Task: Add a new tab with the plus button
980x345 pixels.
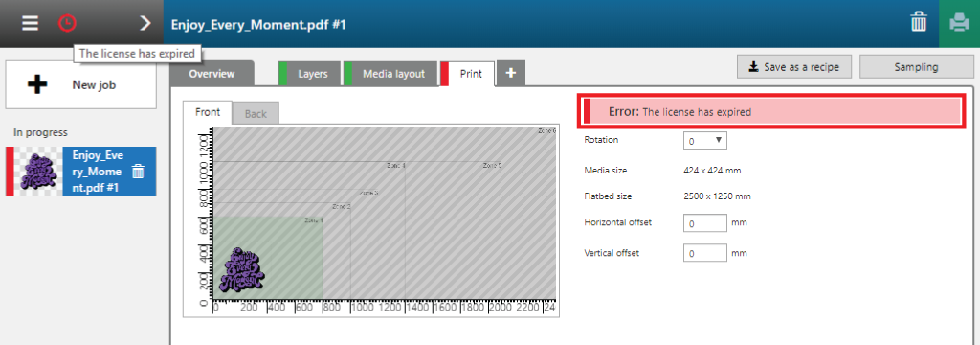Action: [x=511, y=73]
